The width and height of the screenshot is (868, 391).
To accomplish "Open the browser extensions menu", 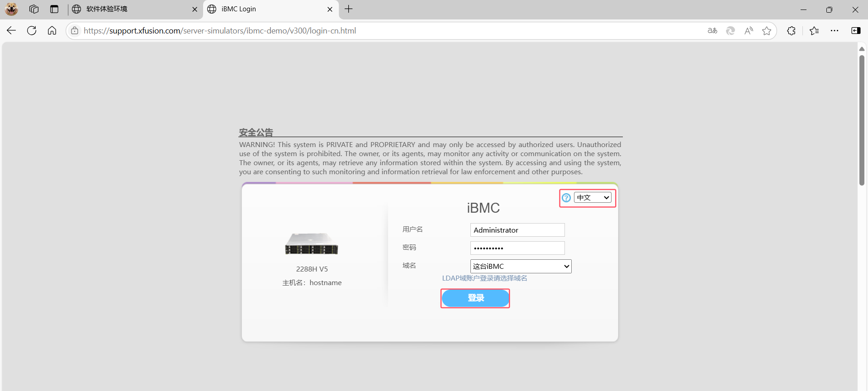I will [x=791, y=31].
